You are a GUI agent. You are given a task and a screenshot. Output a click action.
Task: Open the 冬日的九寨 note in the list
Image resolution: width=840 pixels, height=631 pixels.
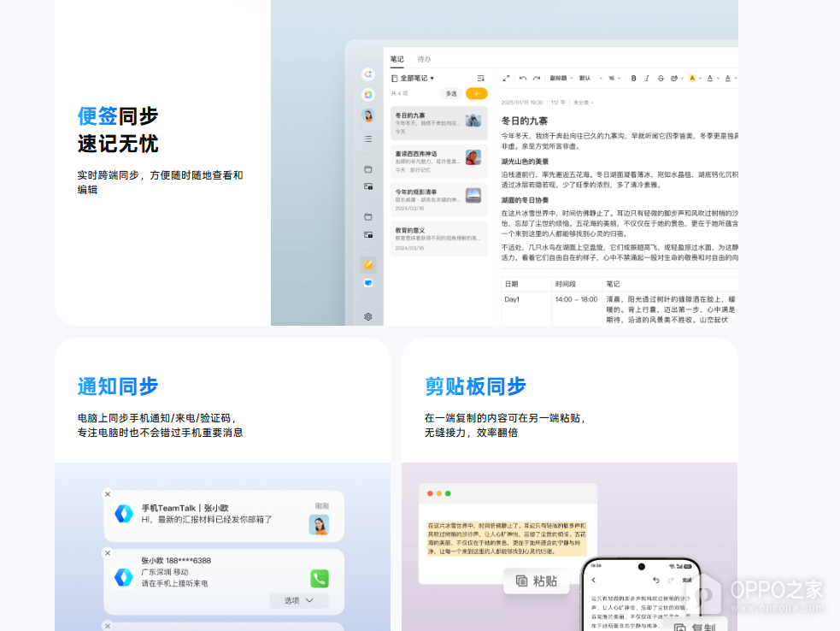(438, 123)
